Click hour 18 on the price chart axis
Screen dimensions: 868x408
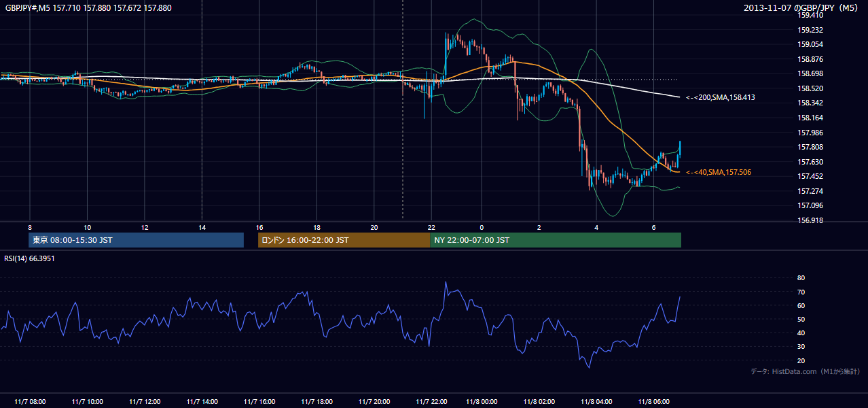pyautogui.click(x=316, y=227)
